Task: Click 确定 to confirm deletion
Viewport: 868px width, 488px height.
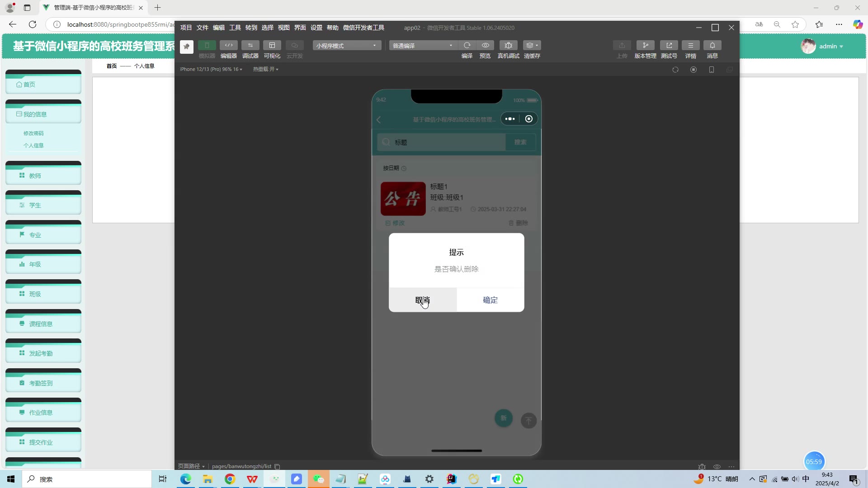Action: [490, 300]
